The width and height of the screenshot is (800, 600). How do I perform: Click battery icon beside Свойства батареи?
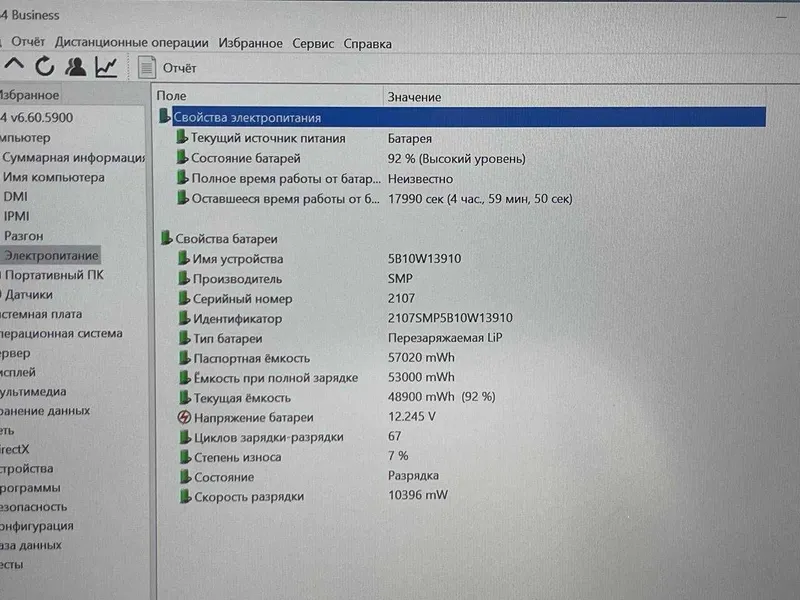click(x=166, y=238)
